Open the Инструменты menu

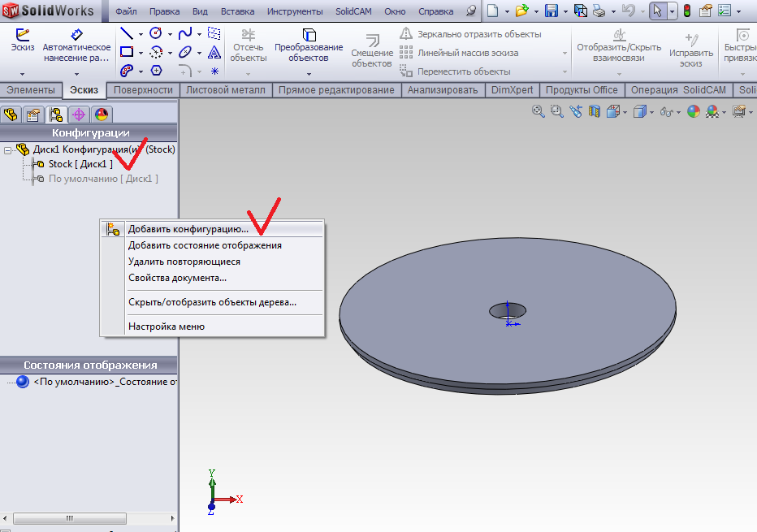pyautogui.click(x=295, y=11)
